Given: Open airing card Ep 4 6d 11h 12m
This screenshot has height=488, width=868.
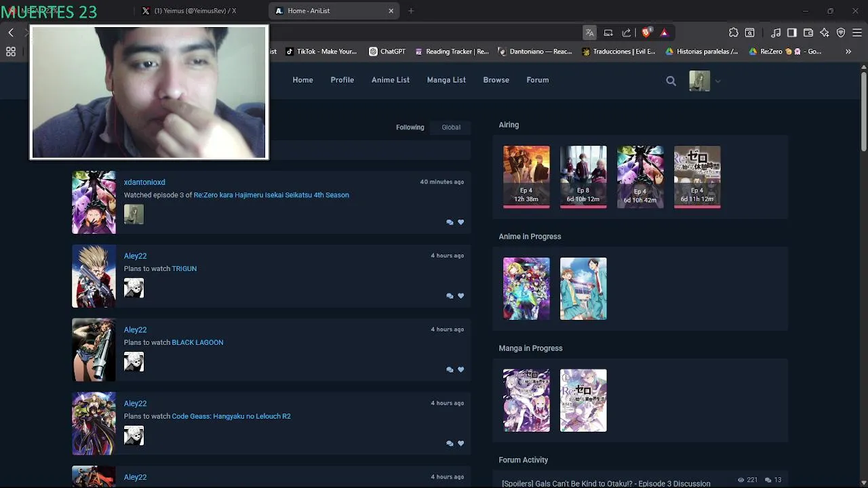Looking at the screenshot, I should pyautogui.click(x=697, y=177).
